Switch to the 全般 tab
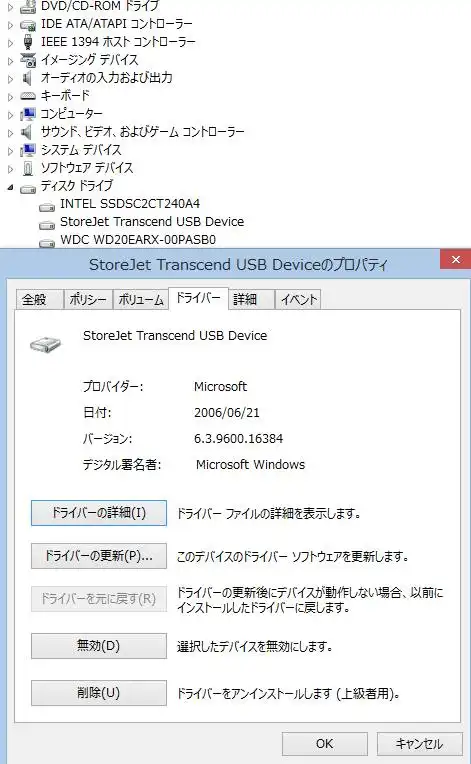471x764 pixels. click(39, 299)
